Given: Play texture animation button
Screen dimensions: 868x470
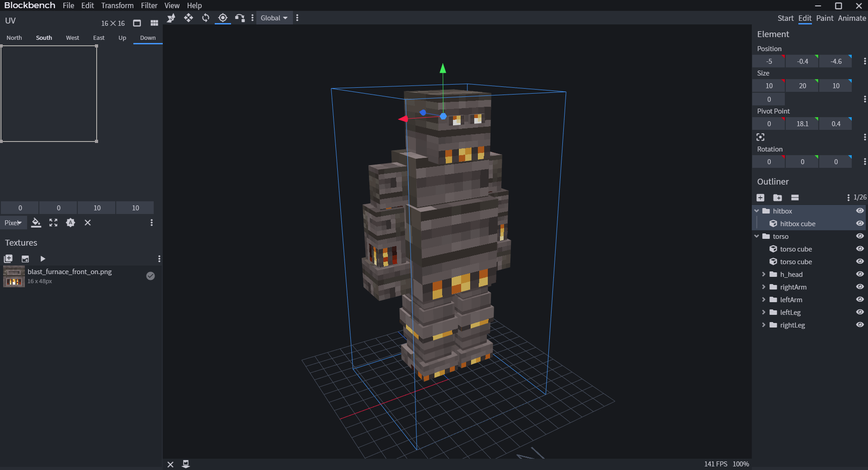Looking at the screenshot, I should coord(42,259).
